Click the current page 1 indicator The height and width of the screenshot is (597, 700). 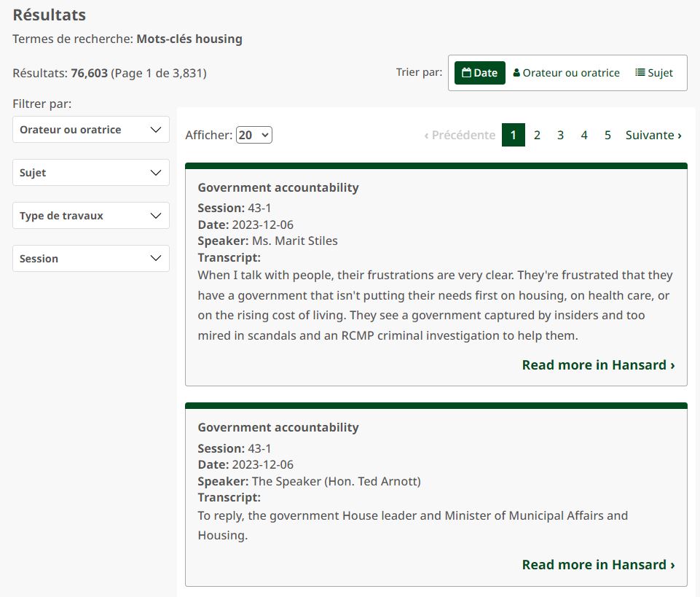tap(513, 135)
